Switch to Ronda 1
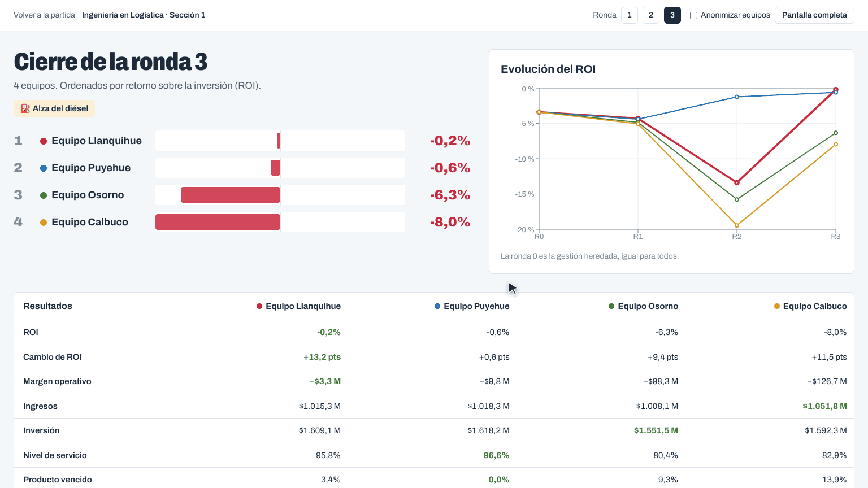The image size is (868, 488). click(x=630, y=15)
